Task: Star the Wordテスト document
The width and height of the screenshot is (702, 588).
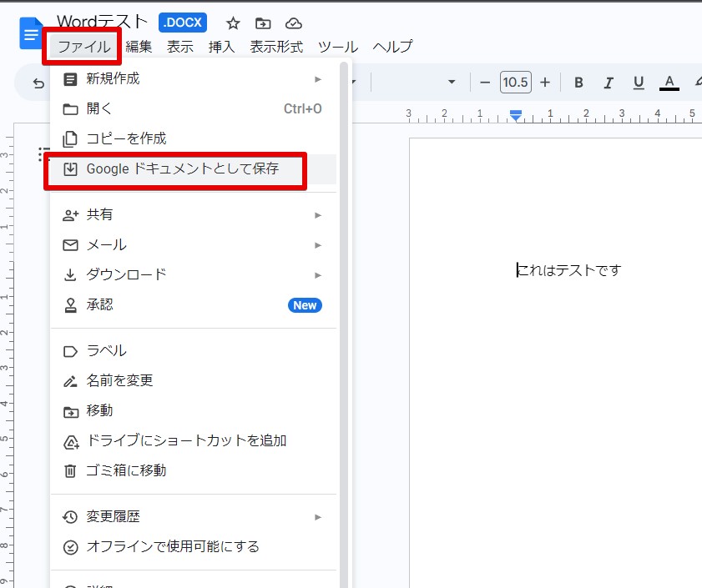Action: pyautogui.click(x=233, y=23)
